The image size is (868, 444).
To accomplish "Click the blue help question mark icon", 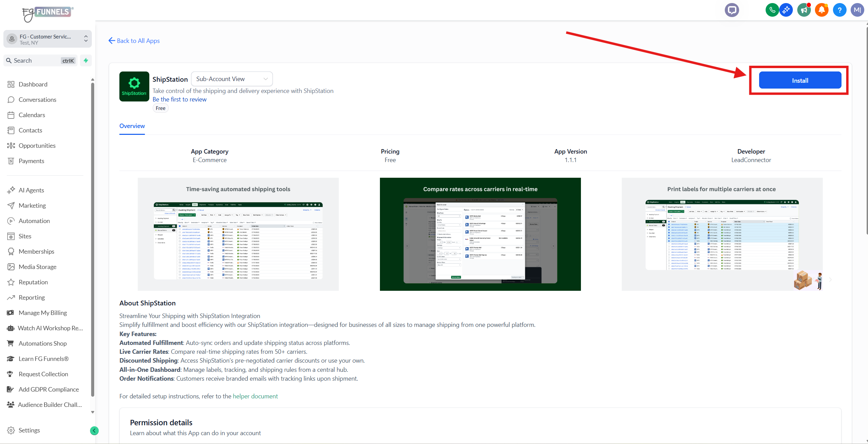I will coord(839,10).
